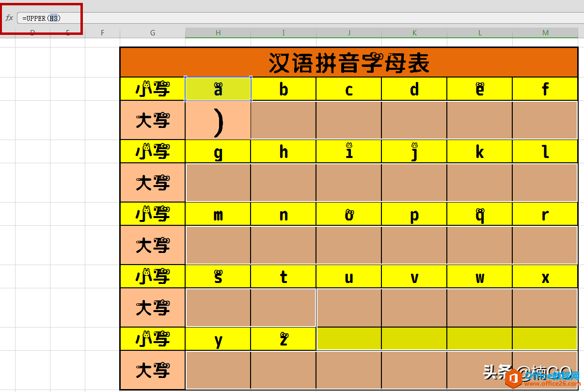Click the editing cell showing the ) character
Image resolution: width=584 pixels, height=392 pixels.
218,120
